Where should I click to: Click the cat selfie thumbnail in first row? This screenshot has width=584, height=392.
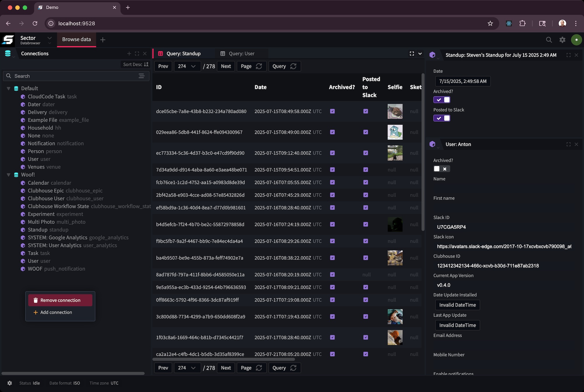(395, 111)
